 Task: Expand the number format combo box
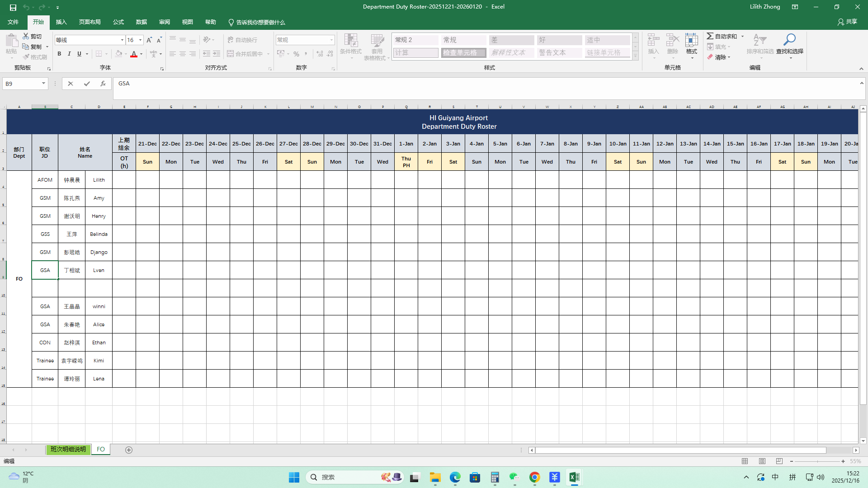331,40
